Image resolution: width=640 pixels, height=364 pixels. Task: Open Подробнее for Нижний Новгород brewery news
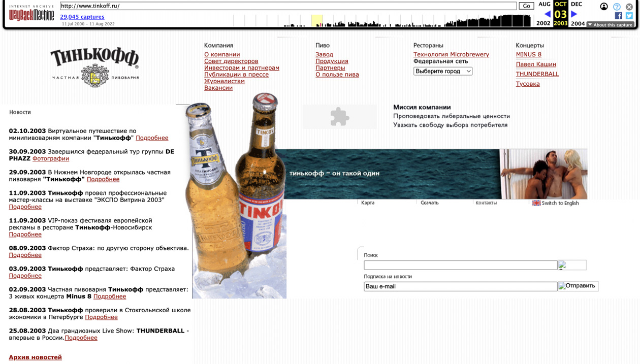(x=103, y=179)
